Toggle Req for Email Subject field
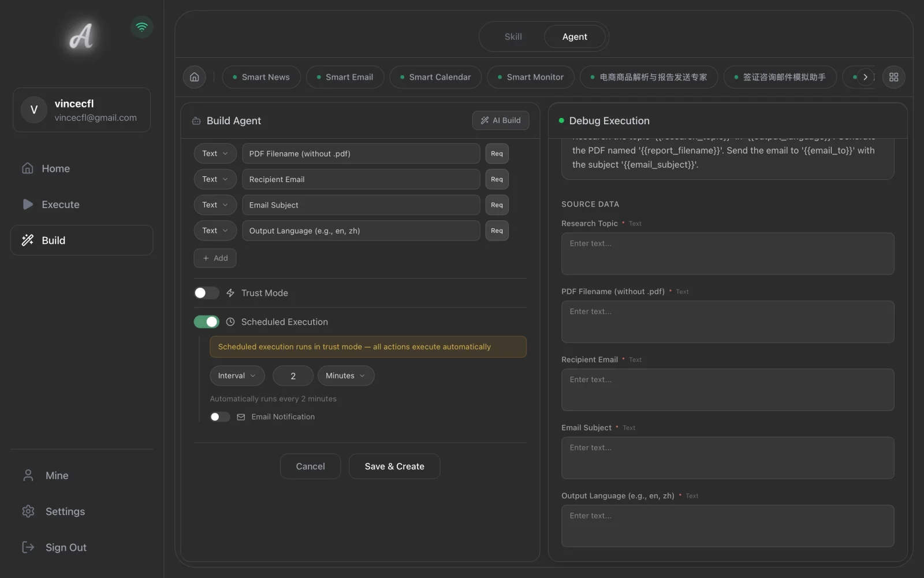Screen dimensions: 924x578 point(497,205)
